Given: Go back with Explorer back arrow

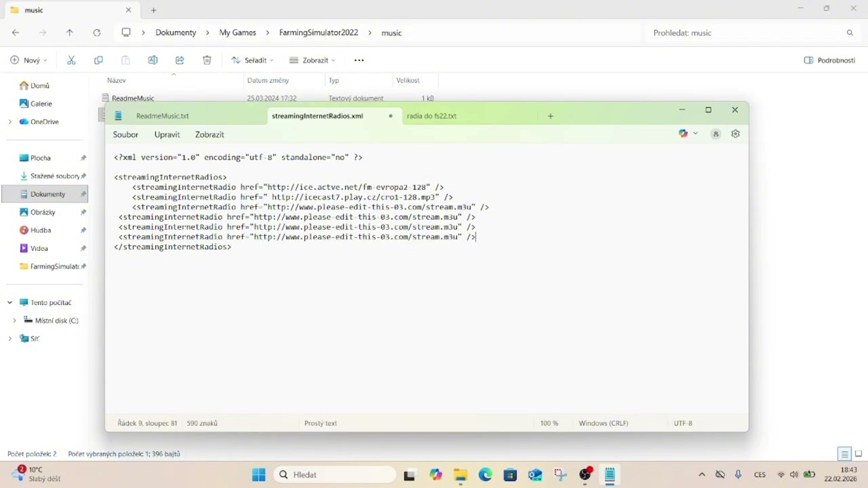Looking at the screenshot, I should click(x=16, y=33).
